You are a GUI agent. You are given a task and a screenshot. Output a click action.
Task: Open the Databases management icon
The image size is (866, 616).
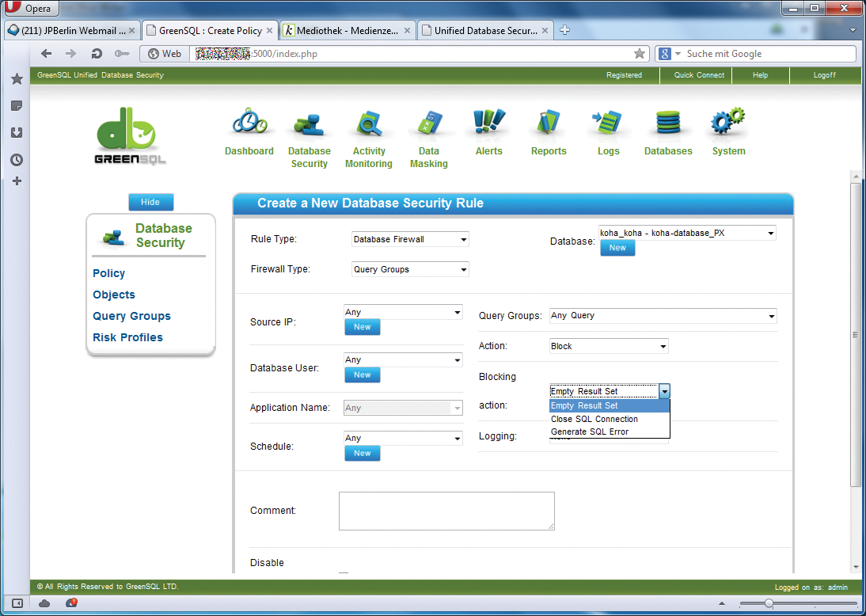[x=667, y=127]
